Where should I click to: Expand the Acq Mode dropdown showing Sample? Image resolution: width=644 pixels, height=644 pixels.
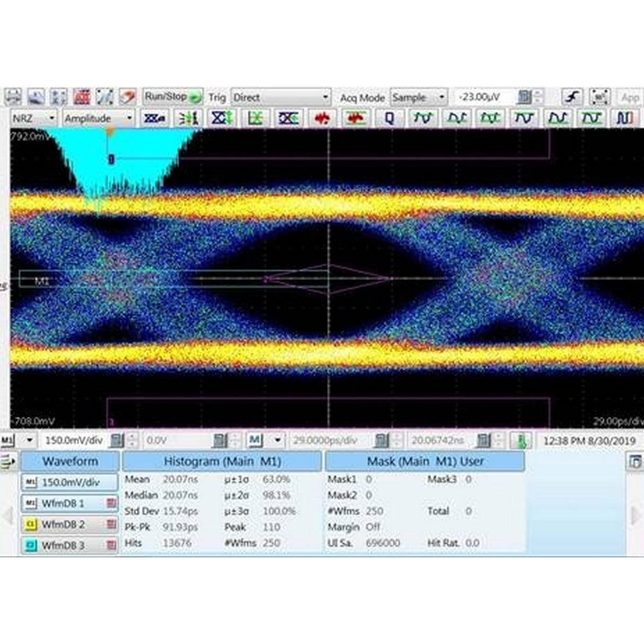coord(418,98)
